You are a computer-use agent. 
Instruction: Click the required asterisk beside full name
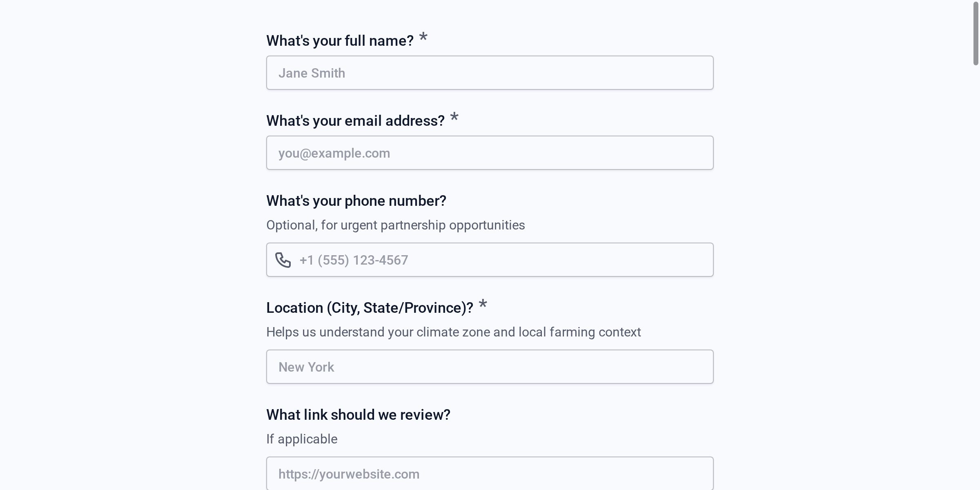423,37
